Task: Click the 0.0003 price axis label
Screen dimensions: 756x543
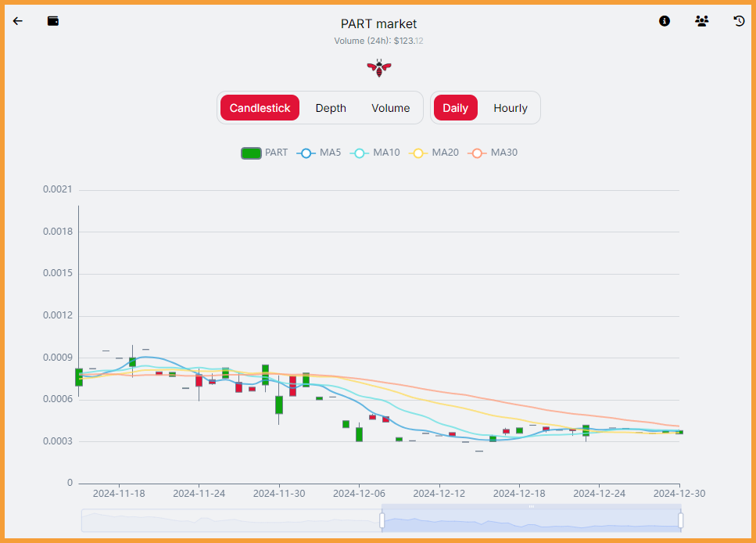Action: (57, 441)
